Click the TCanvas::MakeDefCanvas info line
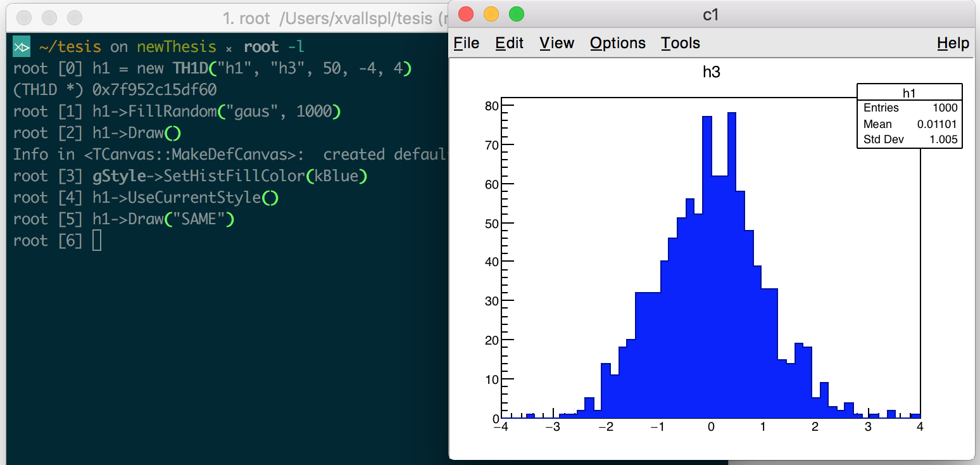Viewport: 980px width, 465px height. [230, 155]
